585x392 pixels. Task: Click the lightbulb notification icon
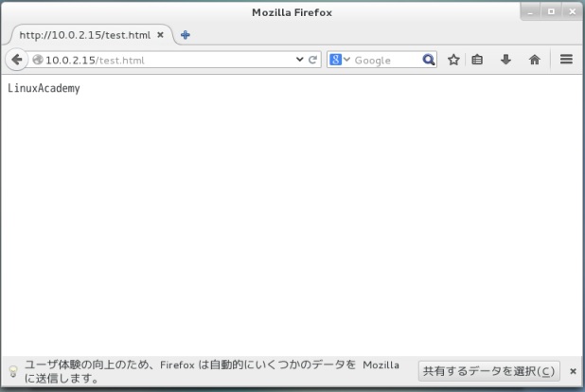tap(13, 371)
